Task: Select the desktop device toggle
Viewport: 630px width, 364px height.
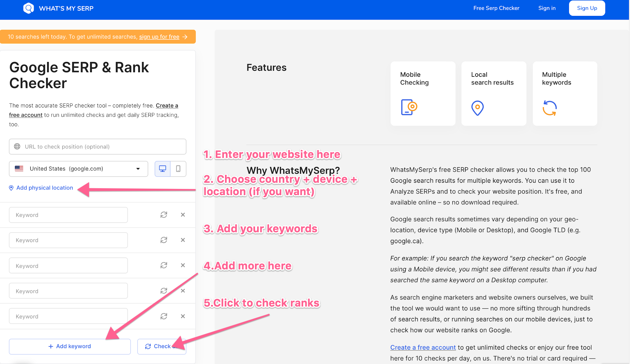Action: 163,169
